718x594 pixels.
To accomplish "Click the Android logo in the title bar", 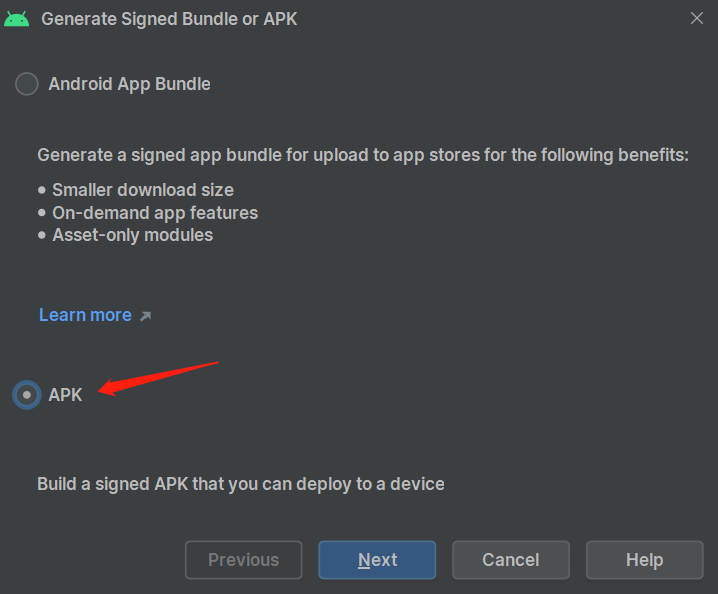I will [17, 19].
